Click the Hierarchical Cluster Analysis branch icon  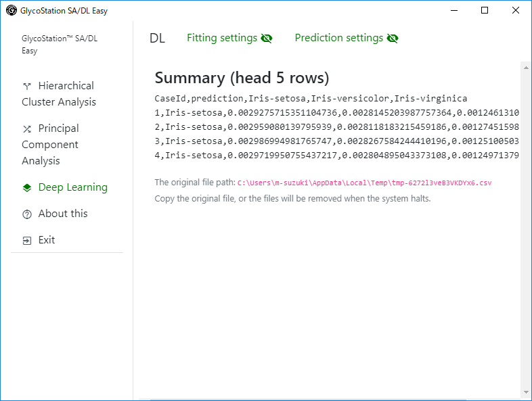coord(27,87)
